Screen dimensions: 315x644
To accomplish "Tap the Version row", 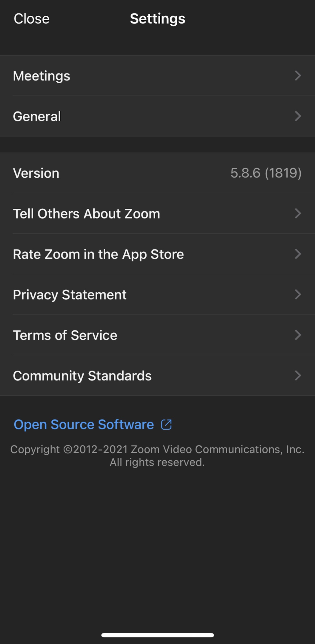I will coord(36,173).
